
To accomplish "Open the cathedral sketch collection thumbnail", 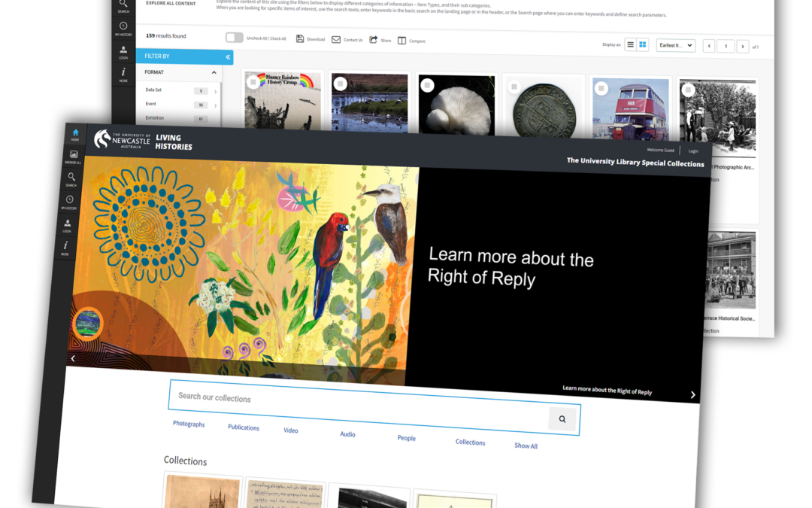I will click(202, 491).
